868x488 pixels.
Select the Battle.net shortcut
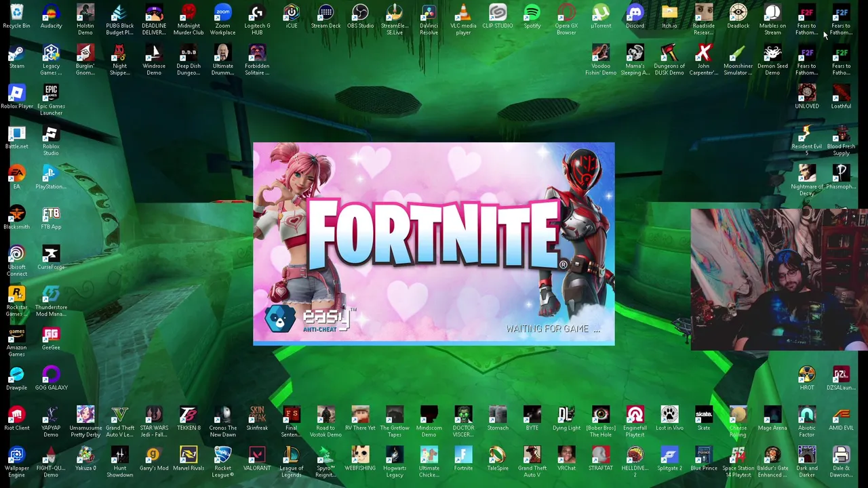tap(16, 138)
